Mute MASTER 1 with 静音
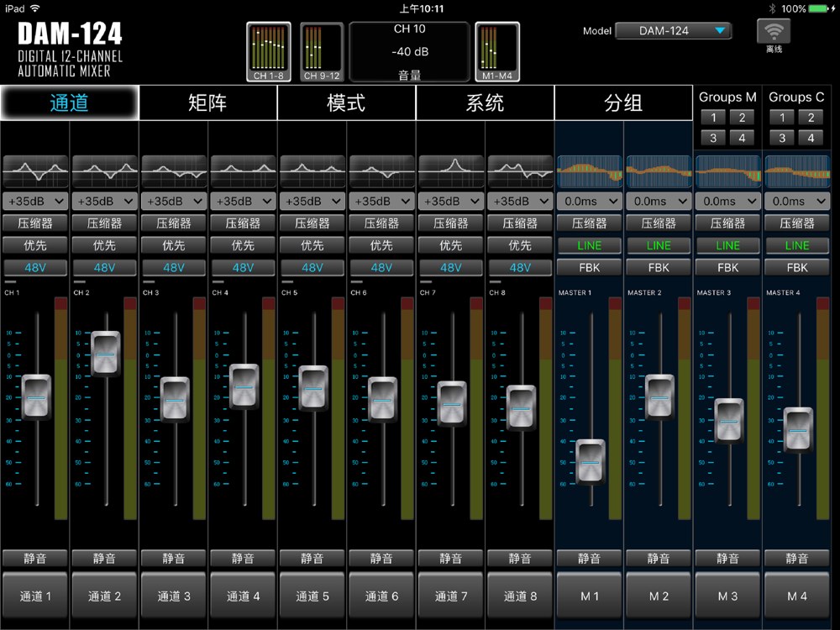Screen dimensions: 840x630 pyautogui.click(x=590, y=559)
